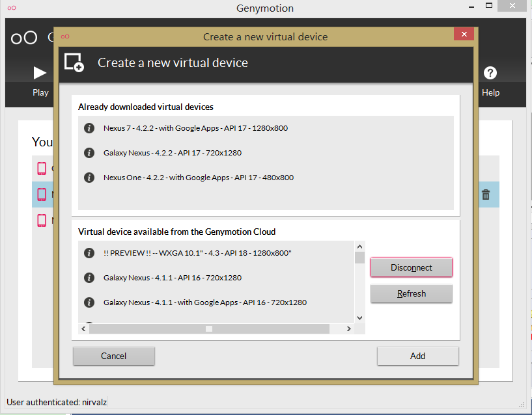Screen dimensions: 532x415
Task: Click Genymotion logo in main window title bar
Action: coord(12,8)
